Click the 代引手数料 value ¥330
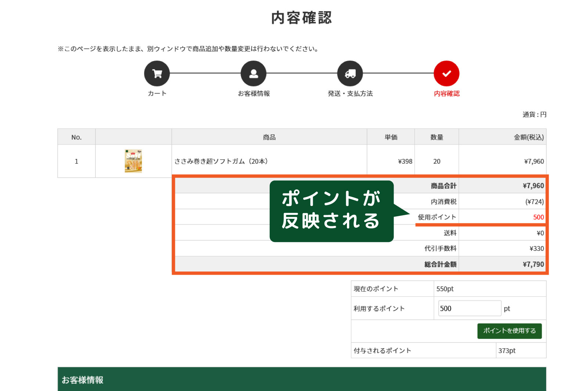The image size is (588, 391). [537, 248]
